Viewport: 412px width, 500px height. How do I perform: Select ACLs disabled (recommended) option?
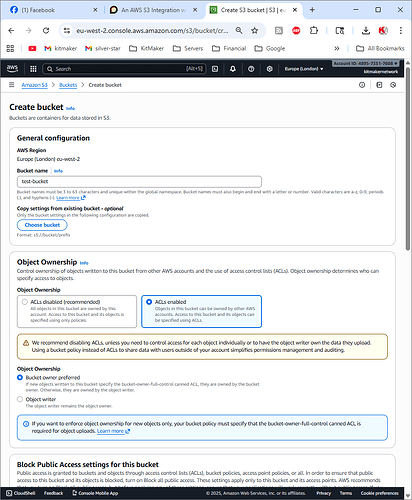coord(77,311)
